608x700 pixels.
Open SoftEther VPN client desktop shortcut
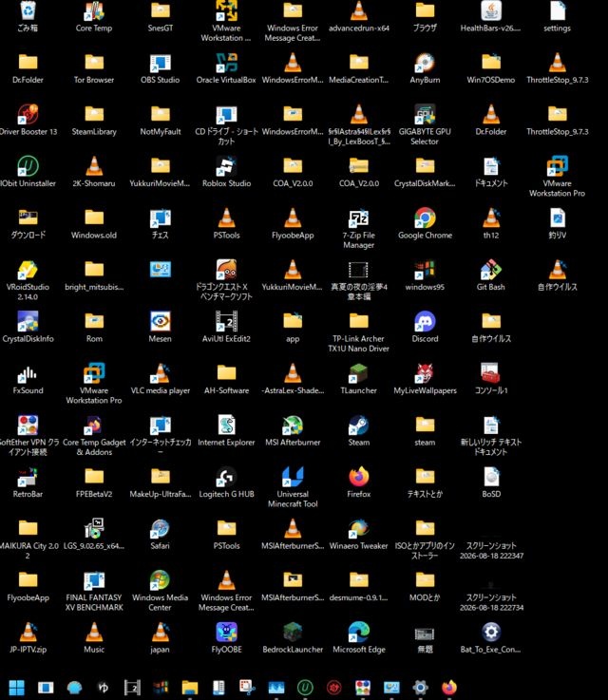coord(28,425)
